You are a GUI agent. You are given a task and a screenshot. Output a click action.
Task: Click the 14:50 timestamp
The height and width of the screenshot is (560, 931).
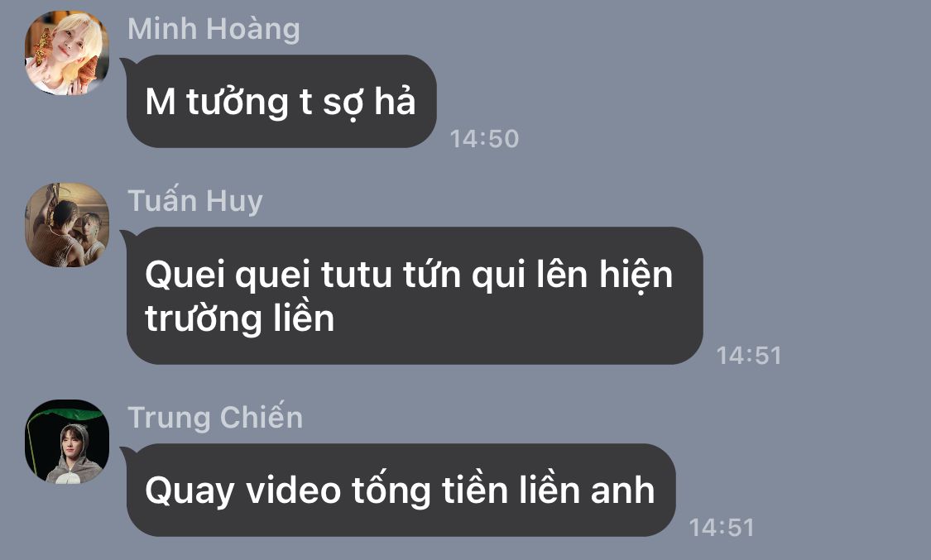tap(484, 139)
